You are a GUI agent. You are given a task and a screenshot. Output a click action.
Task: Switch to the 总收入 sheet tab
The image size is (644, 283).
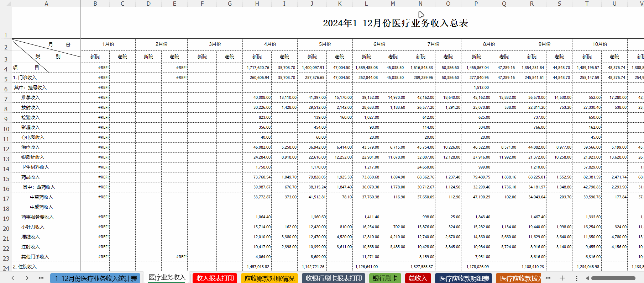click(x=418, y=278)
